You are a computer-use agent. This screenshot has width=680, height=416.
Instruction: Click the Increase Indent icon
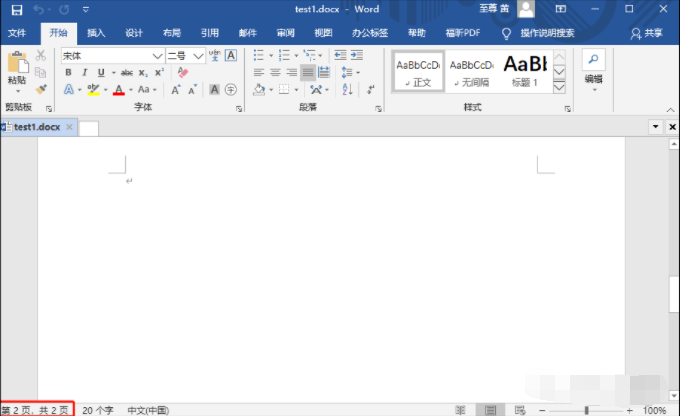pyautogui.click(x=357, y=55)
